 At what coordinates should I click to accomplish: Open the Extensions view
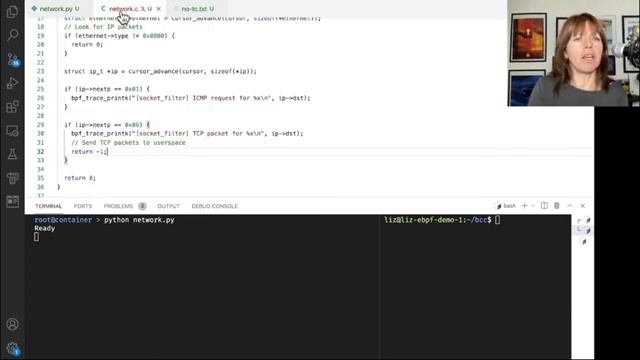(12, 107)
